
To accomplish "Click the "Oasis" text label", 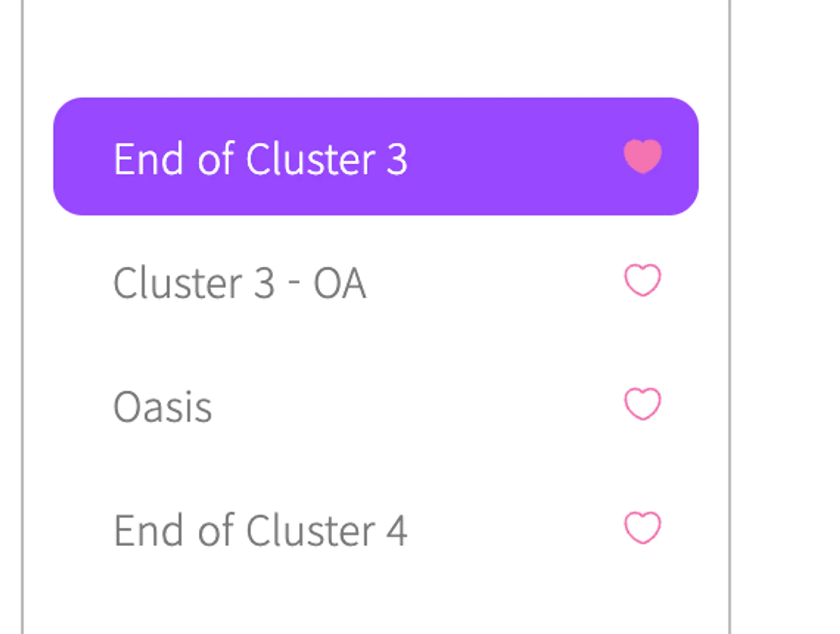I will click(x=163, y=406).
